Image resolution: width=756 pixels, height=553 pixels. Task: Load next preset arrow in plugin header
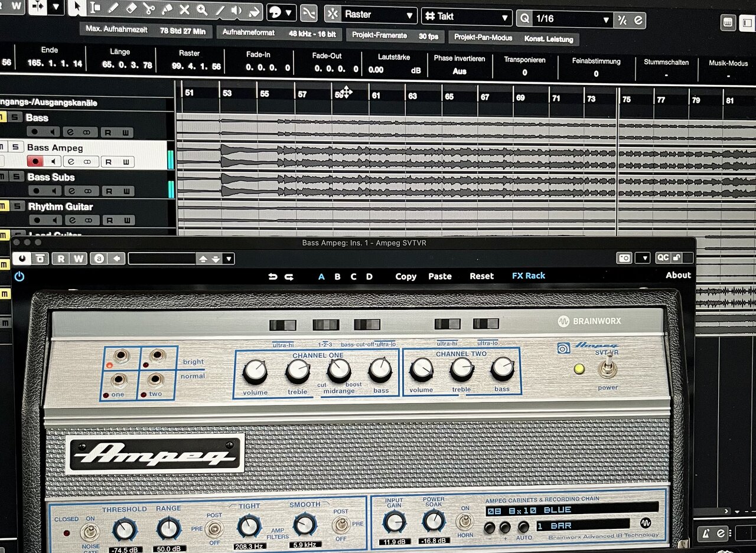click(x=216, y=258)
